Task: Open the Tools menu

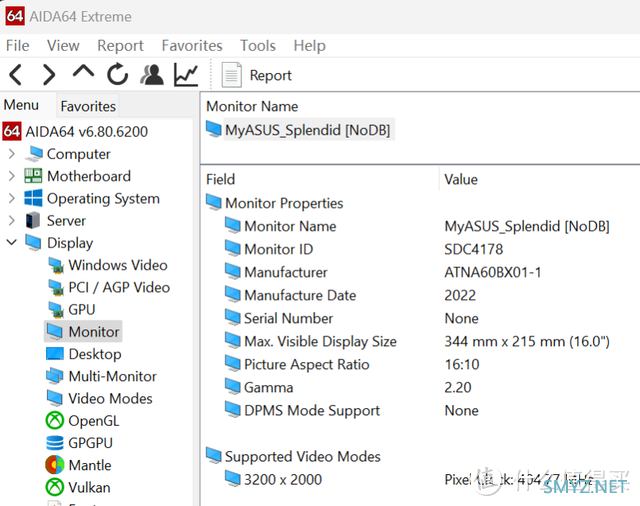Action: 258,46
